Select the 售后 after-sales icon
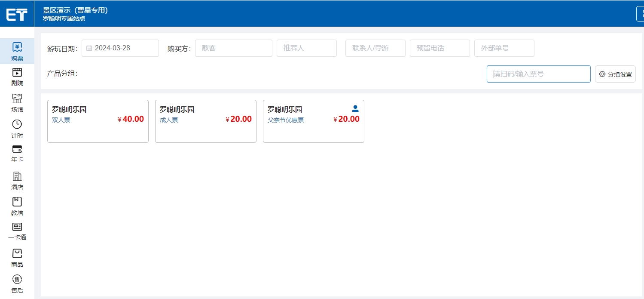The height and width of the screenshot is (299, 644). (17, 279)
